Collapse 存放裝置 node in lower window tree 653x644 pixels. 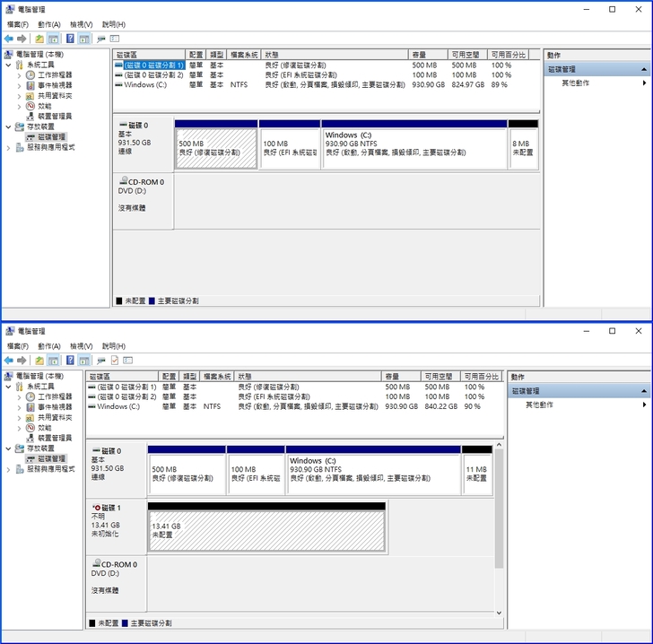[9, 448]
